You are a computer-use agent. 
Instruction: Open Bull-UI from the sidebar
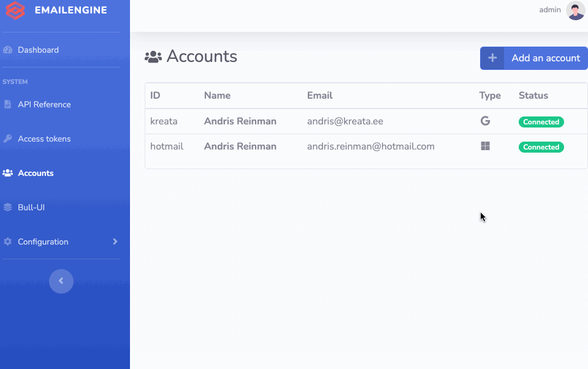31,207
